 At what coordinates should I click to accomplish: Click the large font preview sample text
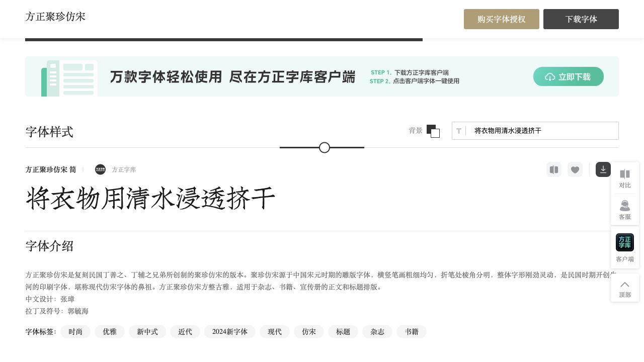coord(150,198)
